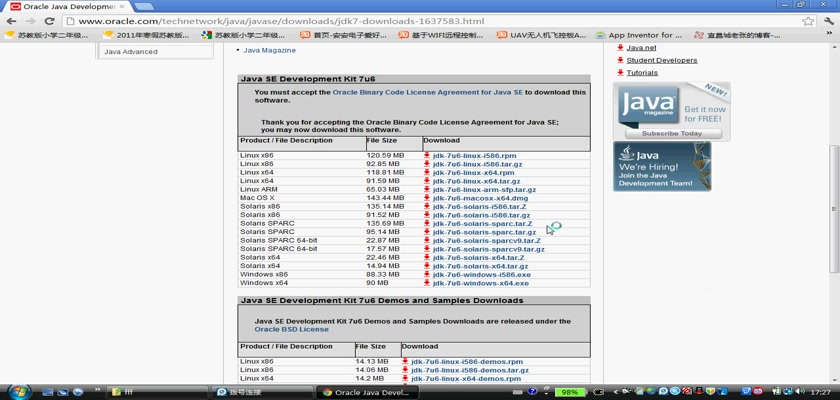Open the 宜昌城老张的博客 bookmark

pyautogui.click(x=737, y=35)
